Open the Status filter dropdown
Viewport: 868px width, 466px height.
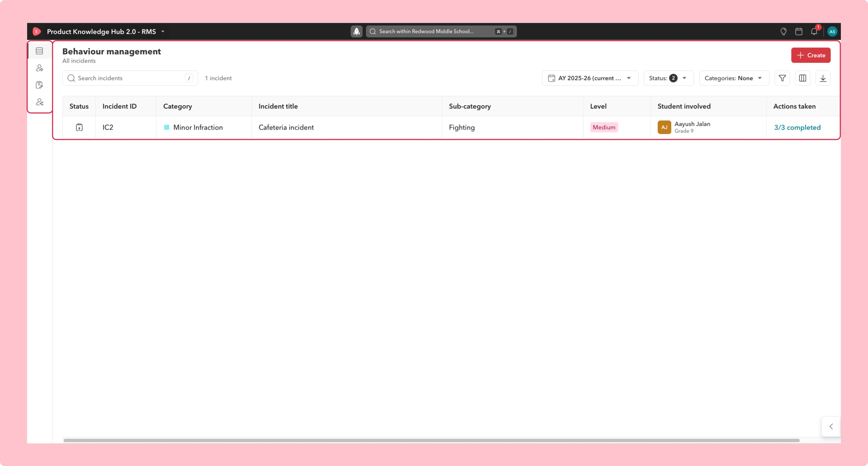click(669, 78)
